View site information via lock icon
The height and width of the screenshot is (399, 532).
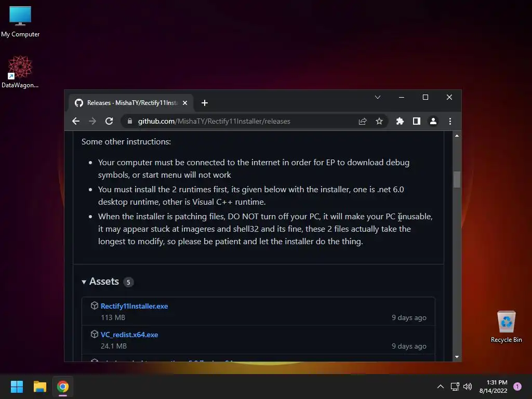tap(129, 121)
